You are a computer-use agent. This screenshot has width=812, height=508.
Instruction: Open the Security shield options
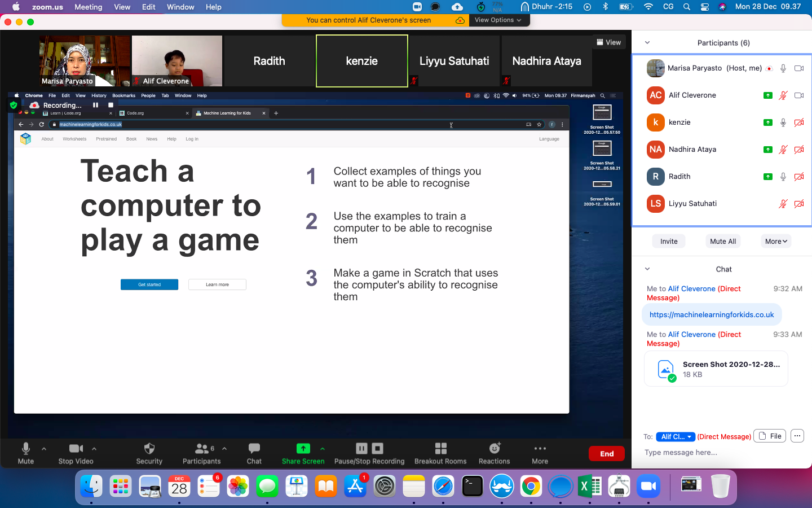[149, 453]
